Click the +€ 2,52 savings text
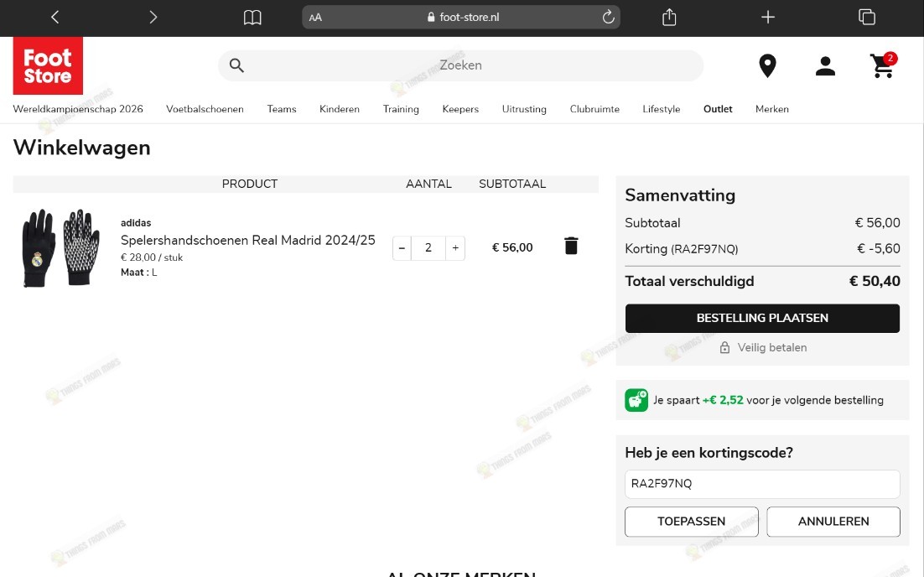 pos(723,400)
